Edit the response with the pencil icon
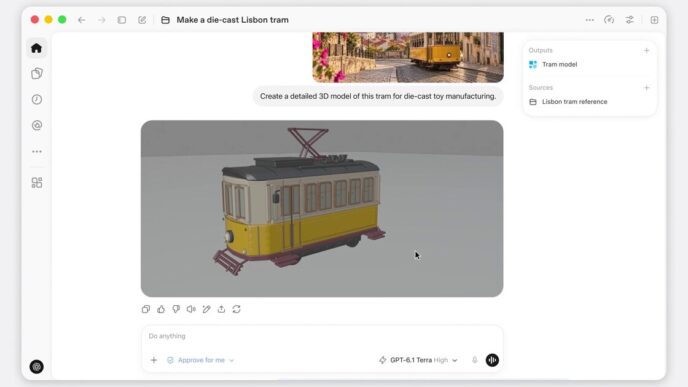688x387 pixels. (206, 309)
